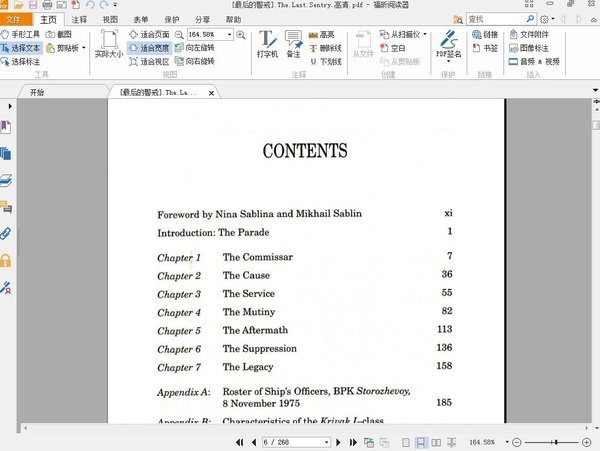Screen dimensions: 600x451
Task: Print the document via quick access toolbar
Action: click(47, 5)
